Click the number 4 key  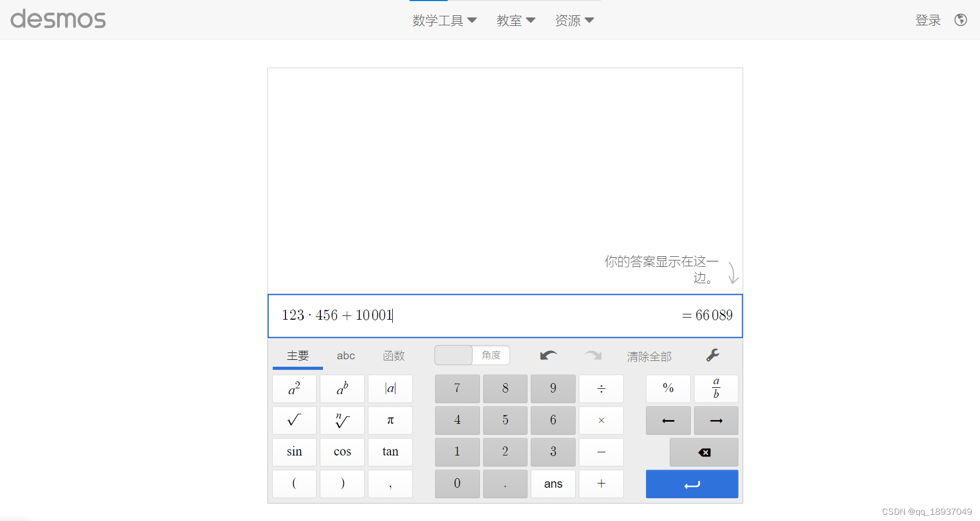tap(457, 421)
